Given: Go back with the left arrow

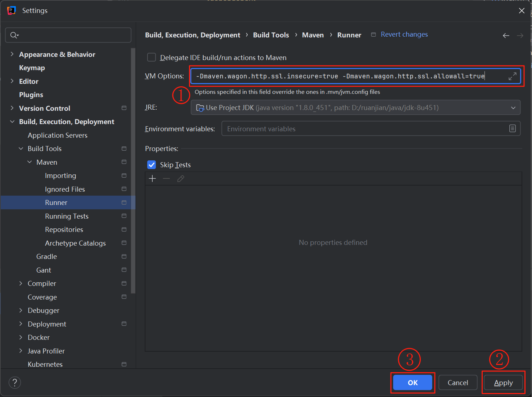Looking at the screenshot, I should point(506,36).
